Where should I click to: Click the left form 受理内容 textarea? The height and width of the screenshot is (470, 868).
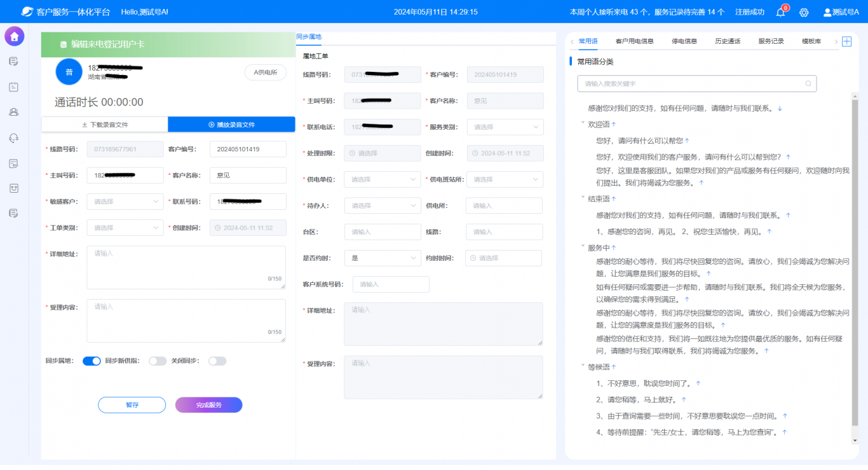[x=186, y=321]
